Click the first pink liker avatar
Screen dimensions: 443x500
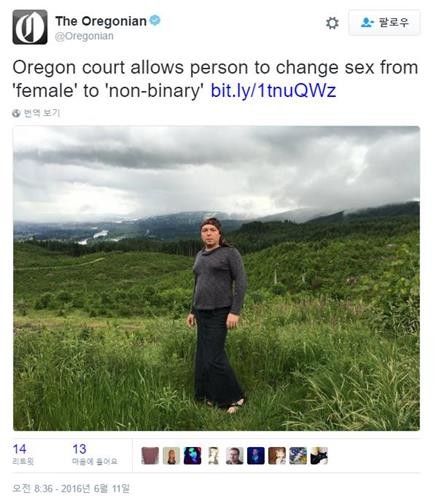tap(150, 456)
